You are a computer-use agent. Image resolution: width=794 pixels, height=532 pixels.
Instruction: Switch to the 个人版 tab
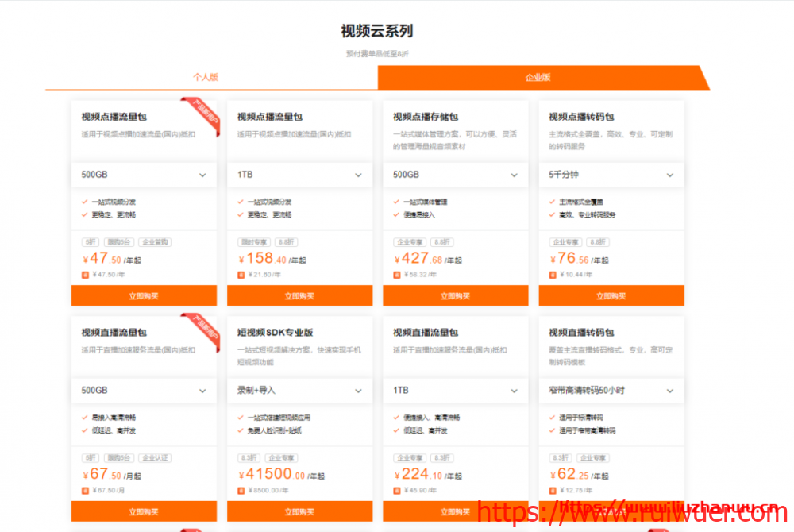[206, 78]
